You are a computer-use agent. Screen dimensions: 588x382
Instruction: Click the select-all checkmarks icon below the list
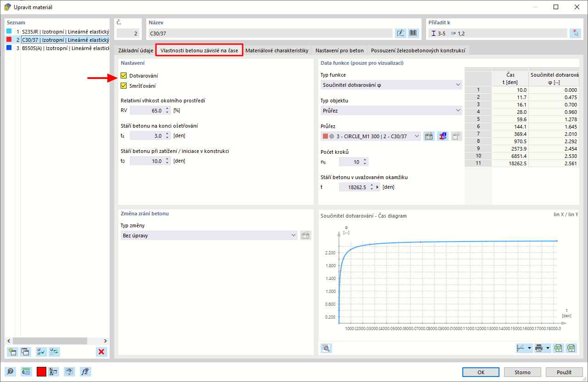point(41,352)
